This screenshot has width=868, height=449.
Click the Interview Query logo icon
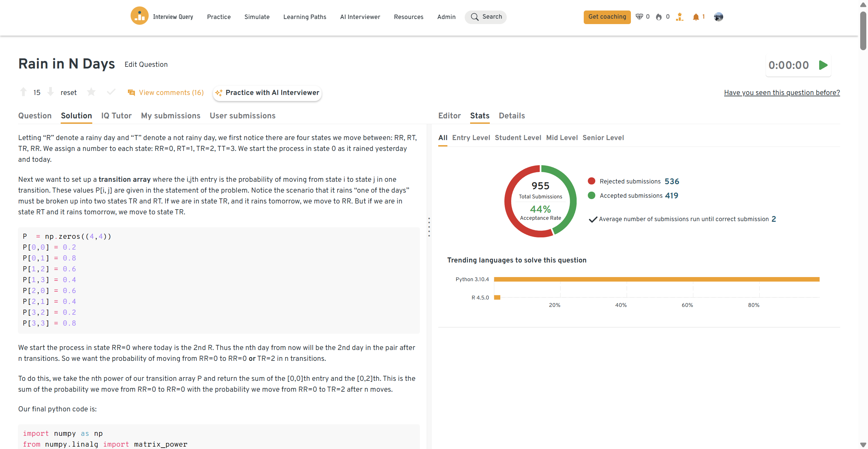click(x=139, y=16)
